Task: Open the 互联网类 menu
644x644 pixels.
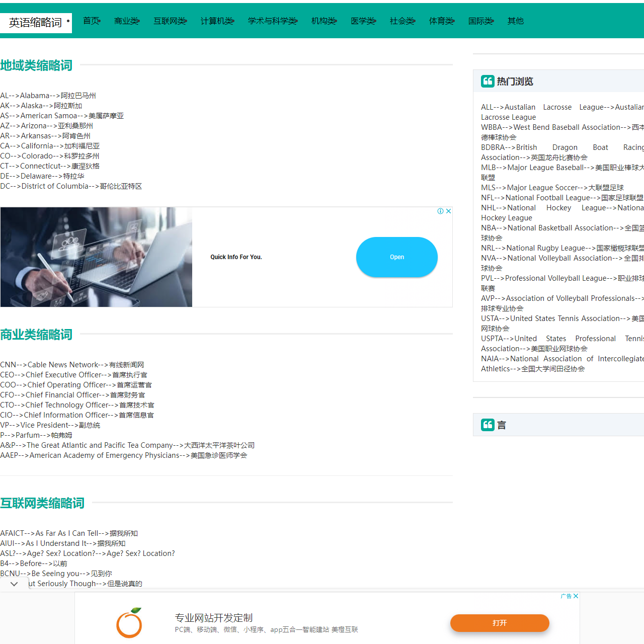Action: 170,21
